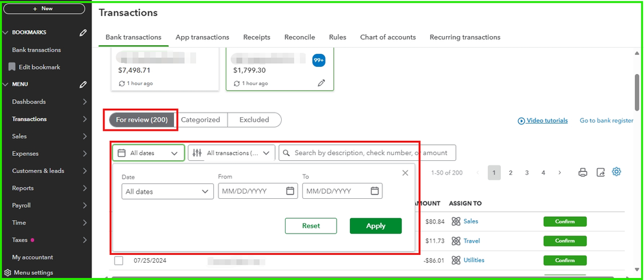The image size is (644, 280).
Task: Click the To date input field
Action: tap(342, 191)
